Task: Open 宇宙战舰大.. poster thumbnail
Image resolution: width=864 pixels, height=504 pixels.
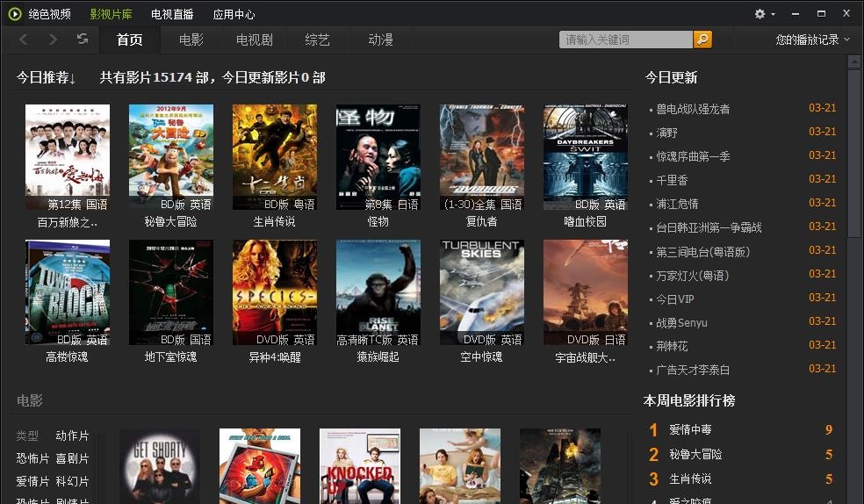Action: (x=585, y=292)
